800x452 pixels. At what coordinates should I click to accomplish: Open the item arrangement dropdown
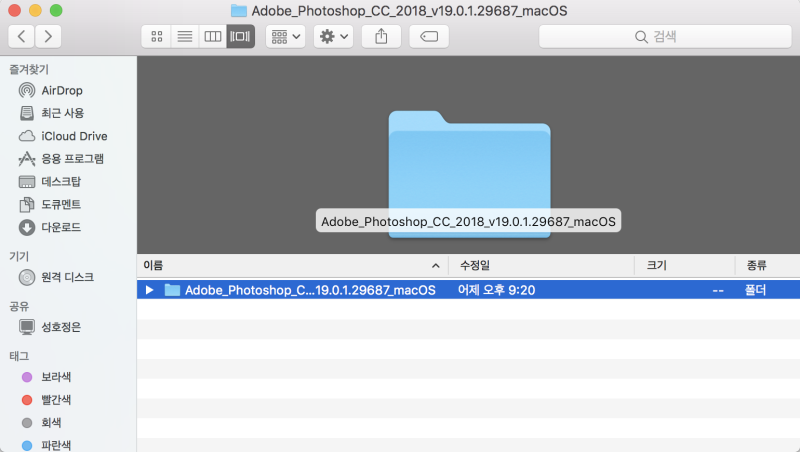pos(286,36)
